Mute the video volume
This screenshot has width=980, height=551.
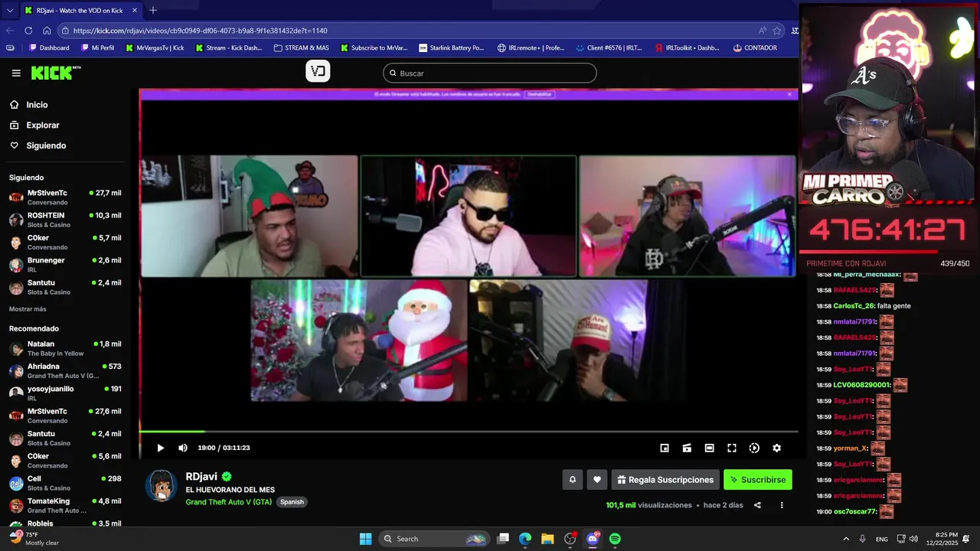(x=183, y=448)
